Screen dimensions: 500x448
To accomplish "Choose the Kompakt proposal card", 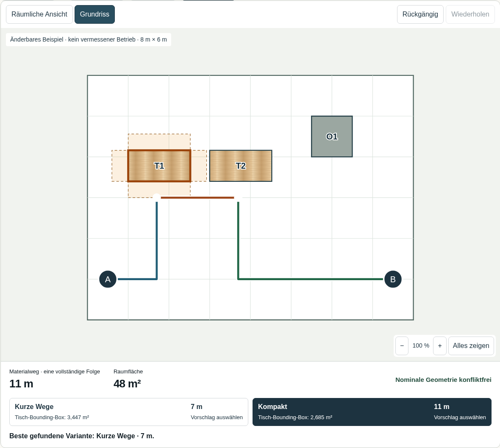I will 372,412.
